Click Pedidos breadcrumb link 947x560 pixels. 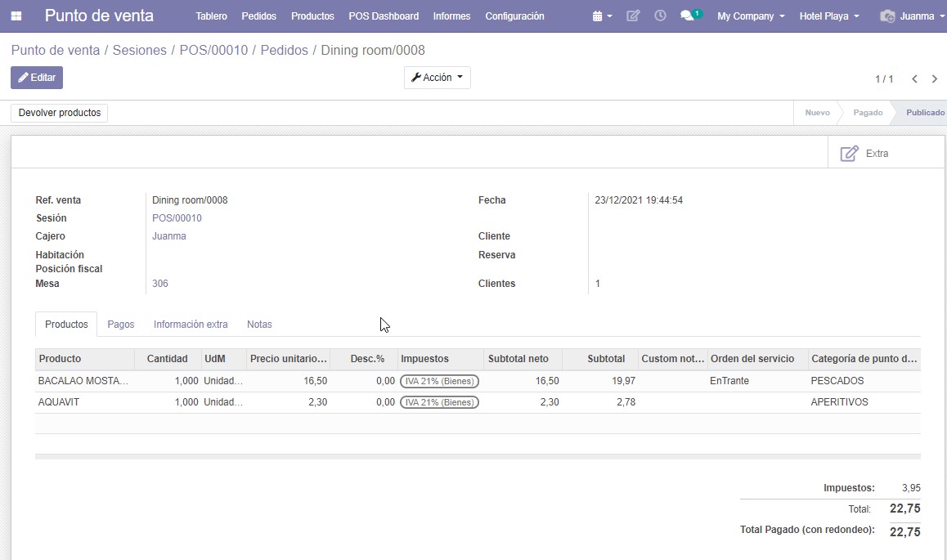pos(285,50)
